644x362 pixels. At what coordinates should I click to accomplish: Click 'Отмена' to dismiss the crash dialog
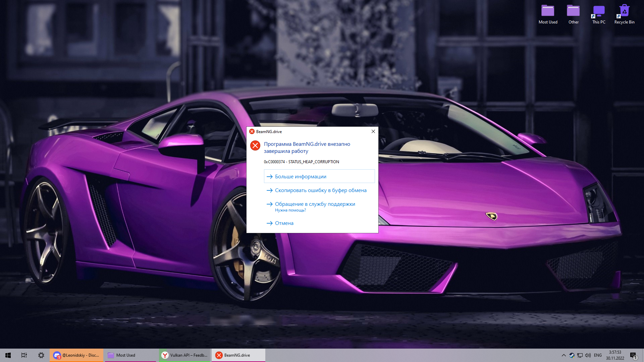284,223
